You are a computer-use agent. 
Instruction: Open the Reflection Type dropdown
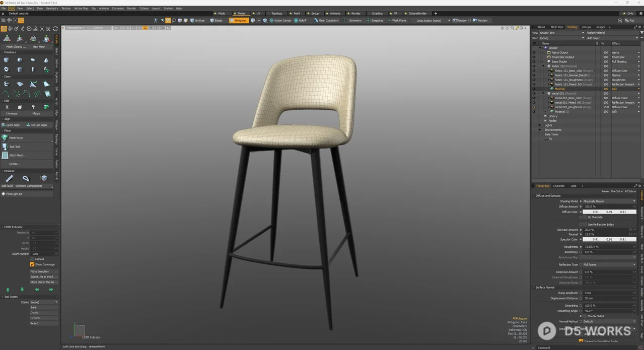coord(609,264)
